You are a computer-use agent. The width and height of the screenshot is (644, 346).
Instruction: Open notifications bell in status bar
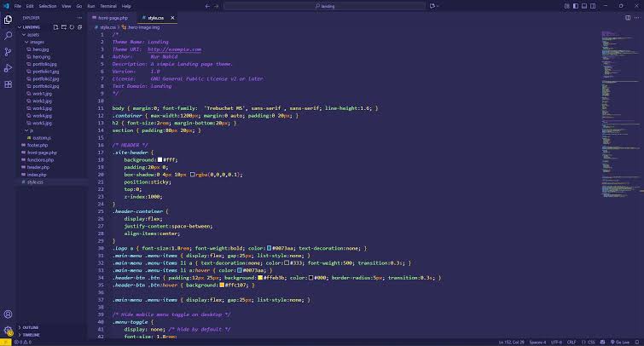click(637, 343)
